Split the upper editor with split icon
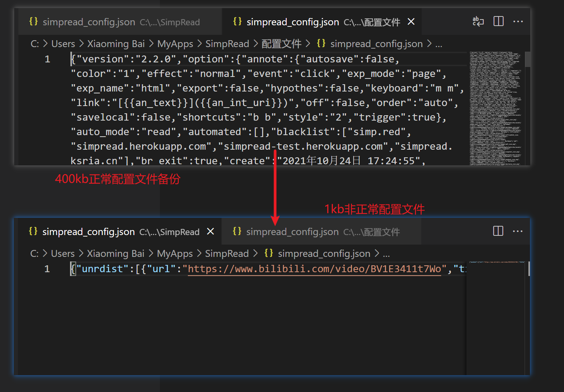This screenshot has height=392, width=564. click(499, 21)
